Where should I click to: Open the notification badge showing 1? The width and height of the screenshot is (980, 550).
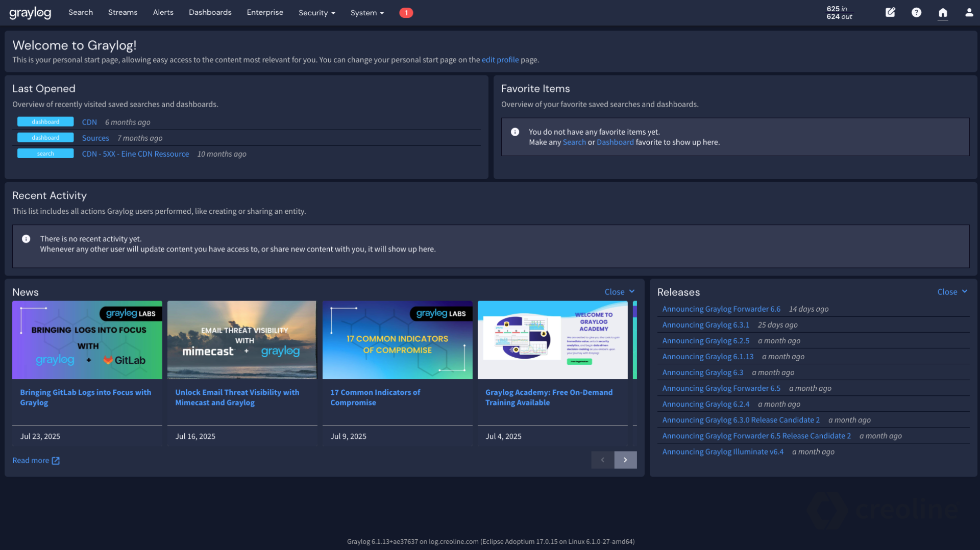pyautogui.click(x=406, y=13)
